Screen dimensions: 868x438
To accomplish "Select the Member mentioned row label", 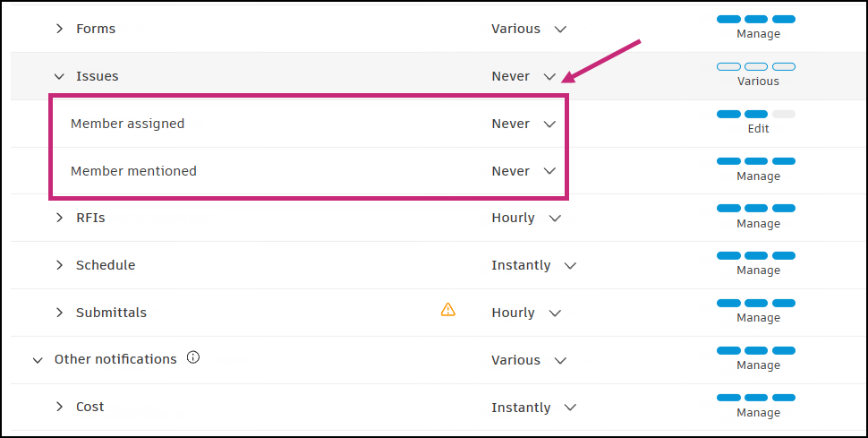I will (133, 171).
